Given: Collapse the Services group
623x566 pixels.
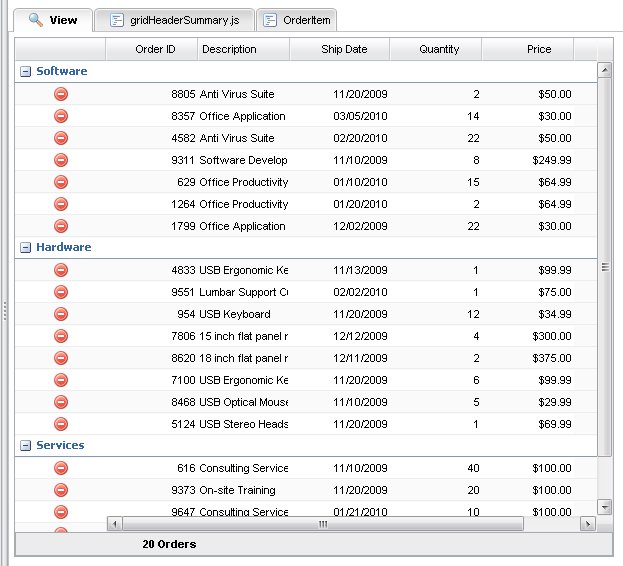Looking at the screenshot, I should pyautogui.click(x=25, y=446).
